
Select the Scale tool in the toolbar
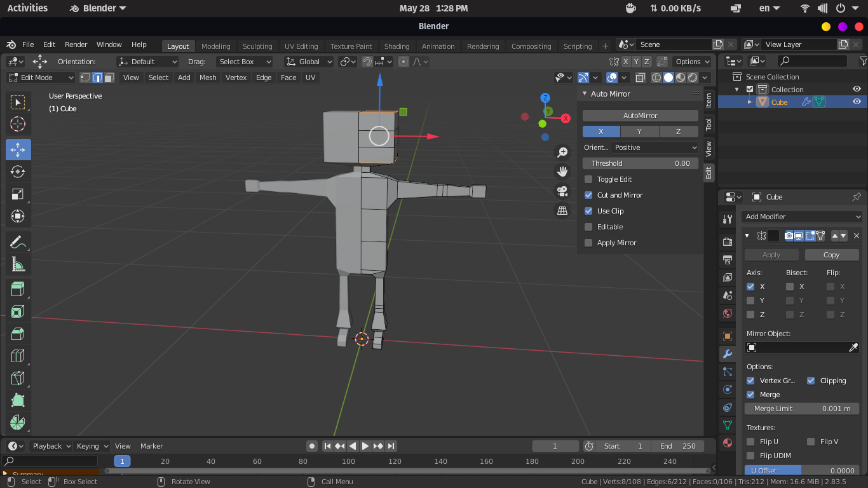(x=18, y=194)
